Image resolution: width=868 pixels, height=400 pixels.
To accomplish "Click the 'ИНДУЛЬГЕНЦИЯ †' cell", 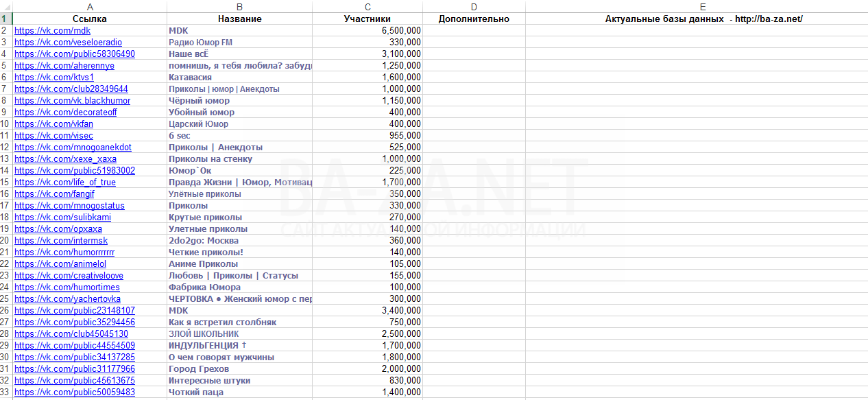I will pos(239,345).
